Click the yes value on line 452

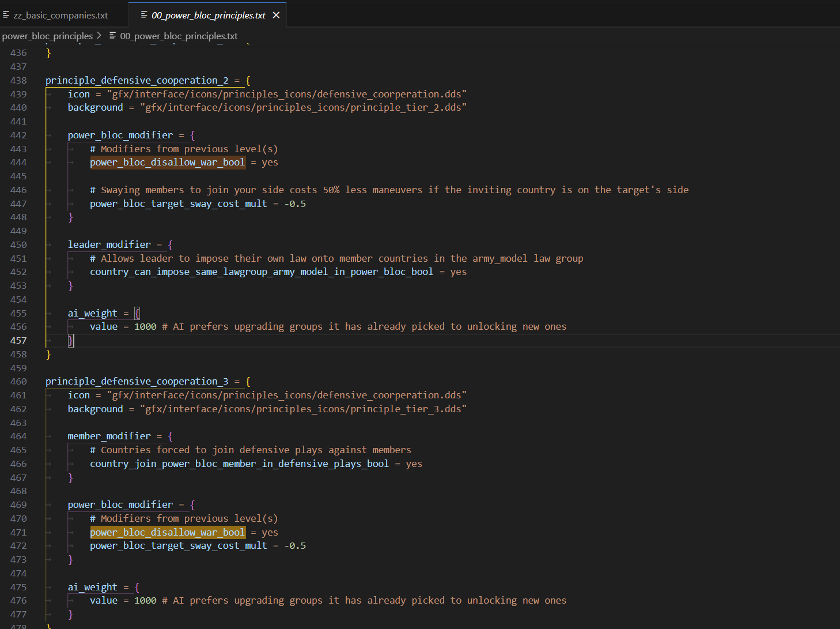459,272
